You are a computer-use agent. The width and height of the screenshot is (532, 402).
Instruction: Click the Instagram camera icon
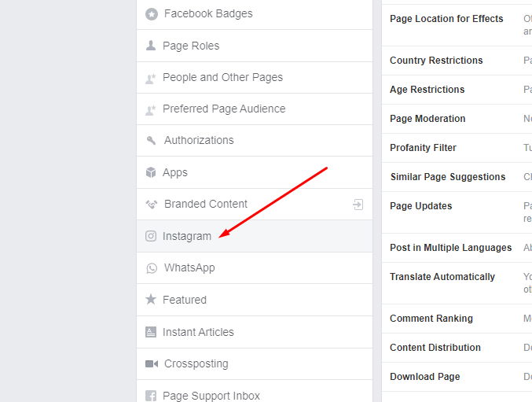[151, 236]
